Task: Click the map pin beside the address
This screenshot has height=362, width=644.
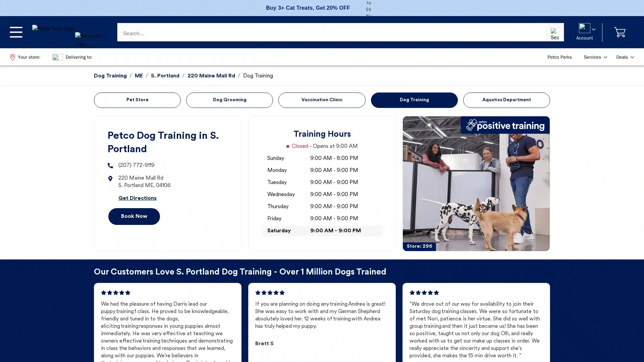Action: (x=110, y=179)
